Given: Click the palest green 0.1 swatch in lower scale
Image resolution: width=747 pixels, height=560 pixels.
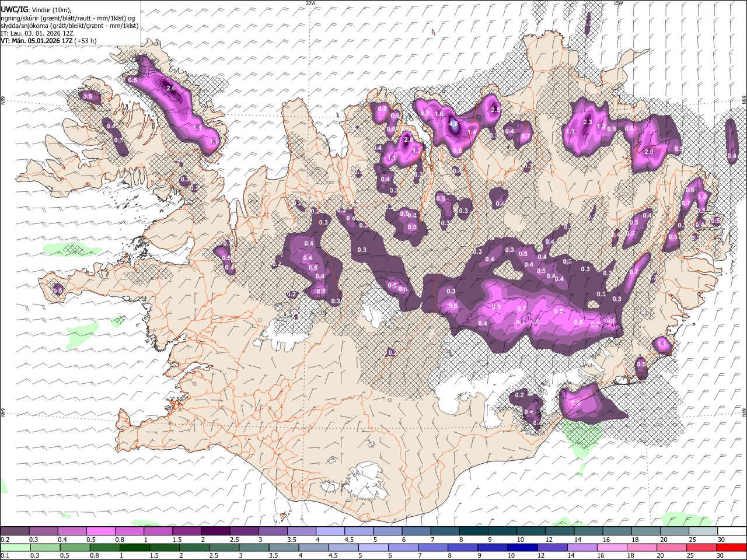Looking at the screenshot, I should coord(15,548).
